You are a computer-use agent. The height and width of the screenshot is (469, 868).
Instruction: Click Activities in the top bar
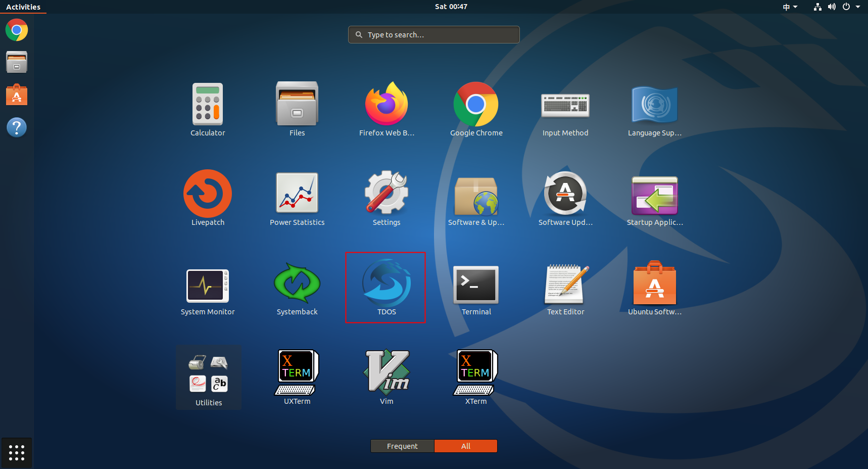(23, 7)
